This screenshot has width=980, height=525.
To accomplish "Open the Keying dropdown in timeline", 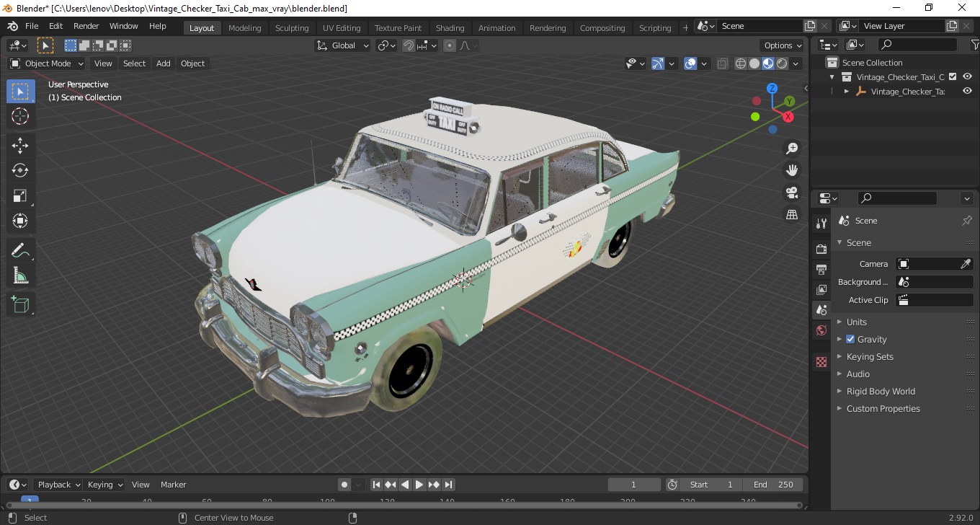I will pyautogui.click(x=104, y=485).
